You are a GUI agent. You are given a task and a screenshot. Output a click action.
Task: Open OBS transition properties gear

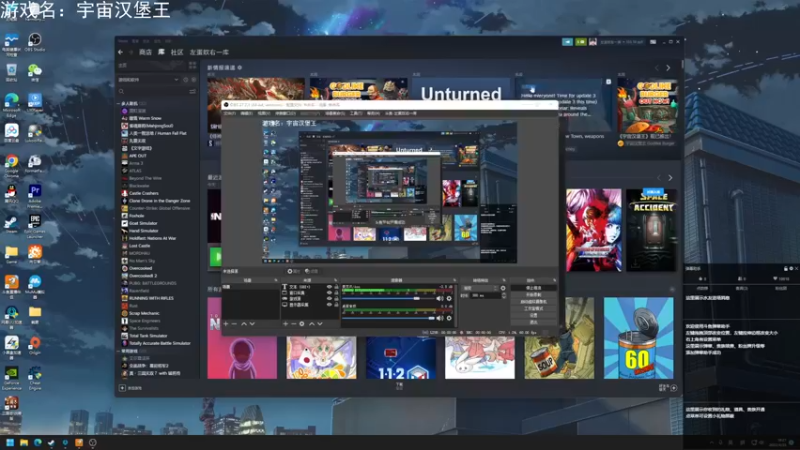tap(503, 288)
